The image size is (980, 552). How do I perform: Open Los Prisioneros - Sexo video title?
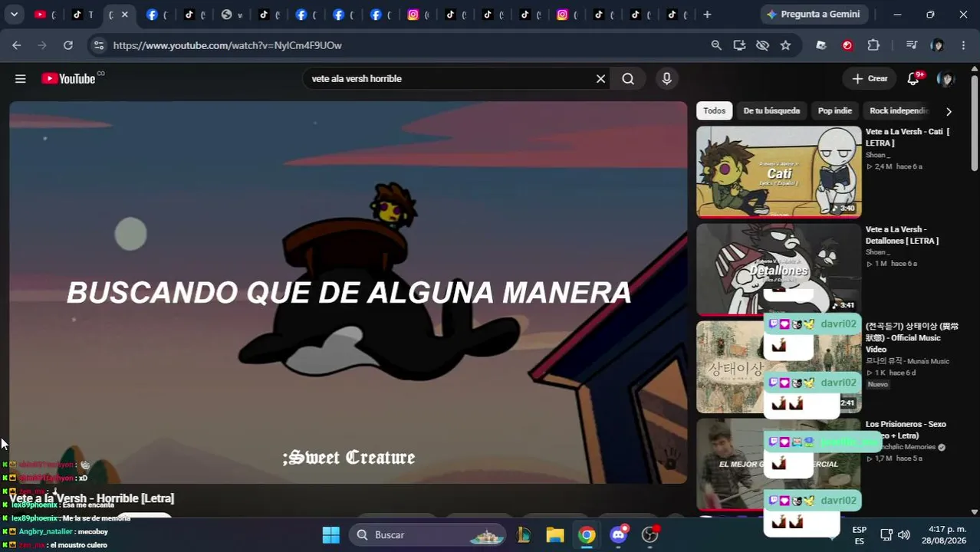coord(906,429)
